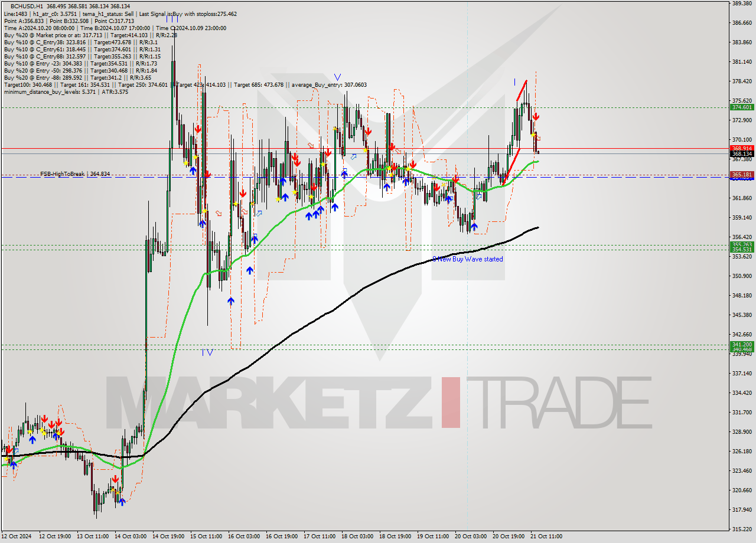Image resolution: width=756 pixels, height=543 pixels.
Task: Click the 361.860 price axis label
Action: 742,198
